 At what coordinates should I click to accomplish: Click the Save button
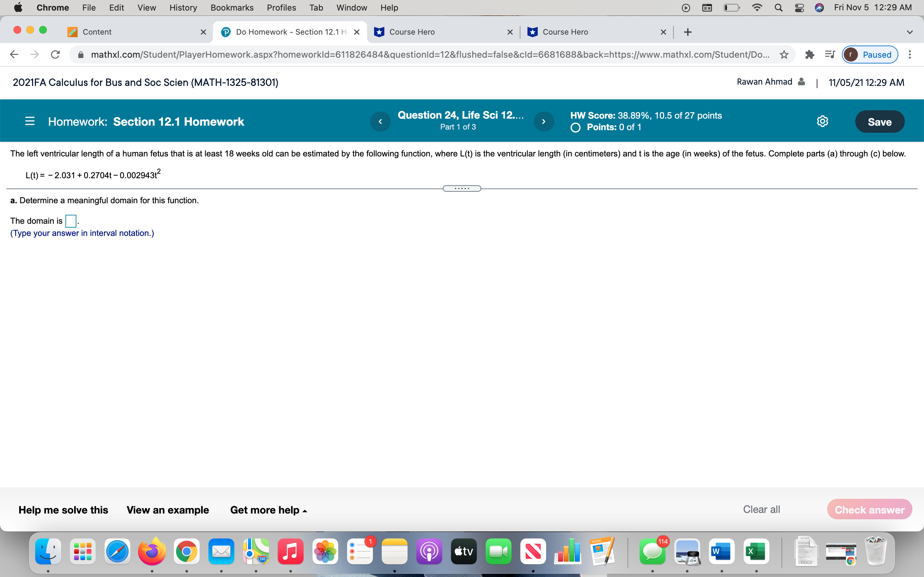[880, 121]
